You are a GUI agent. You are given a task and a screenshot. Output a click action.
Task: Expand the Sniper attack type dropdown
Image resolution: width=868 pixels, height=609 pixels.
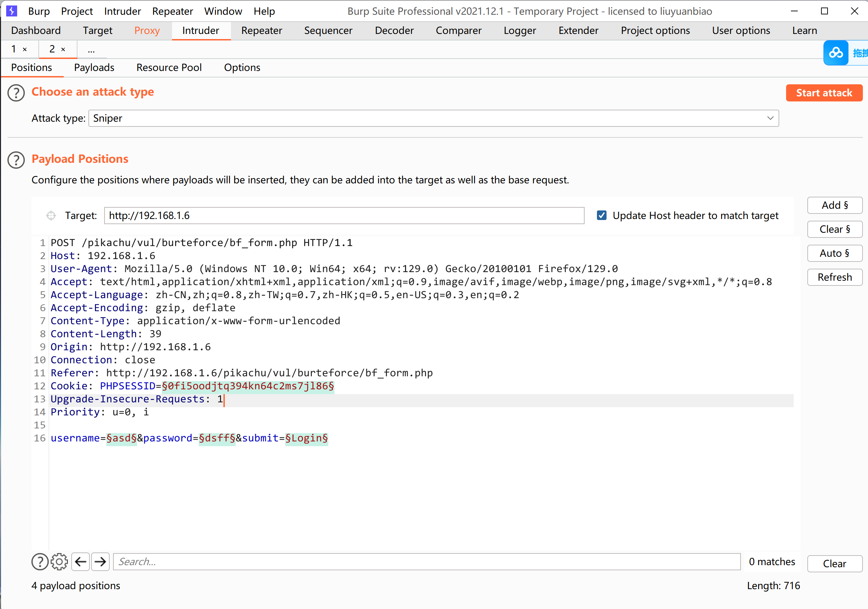point(770,118)
